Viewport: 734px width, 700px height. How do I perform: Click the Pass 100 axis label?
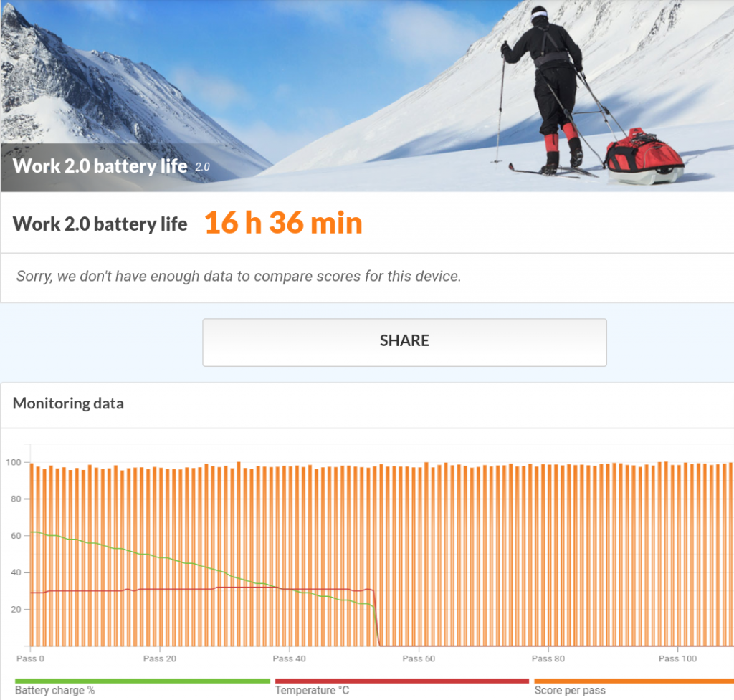pyautogui.click(x=677, y=659)
